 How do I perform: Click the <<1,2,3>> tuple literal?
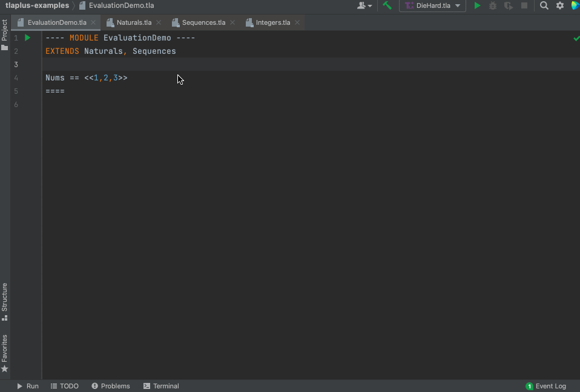106,77
